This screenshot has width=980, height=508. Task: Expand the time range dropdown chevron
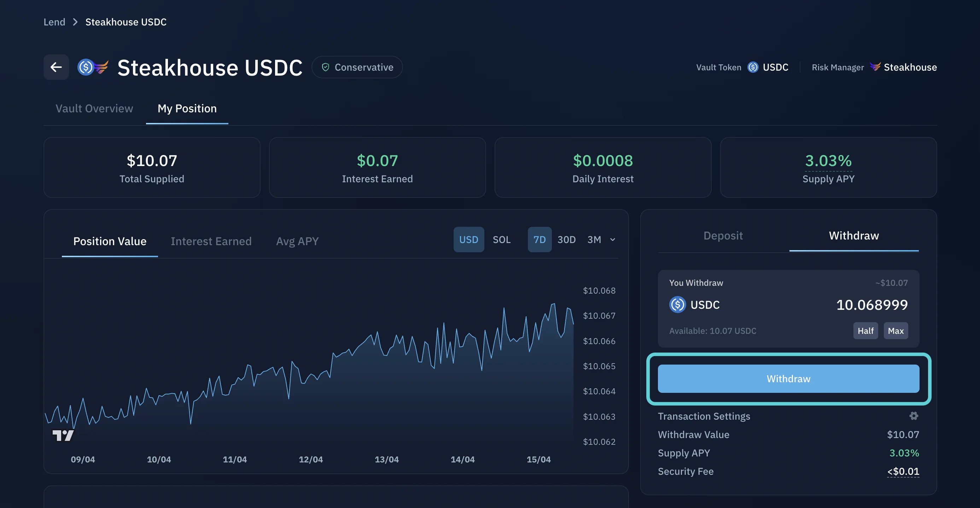point(612,240)
